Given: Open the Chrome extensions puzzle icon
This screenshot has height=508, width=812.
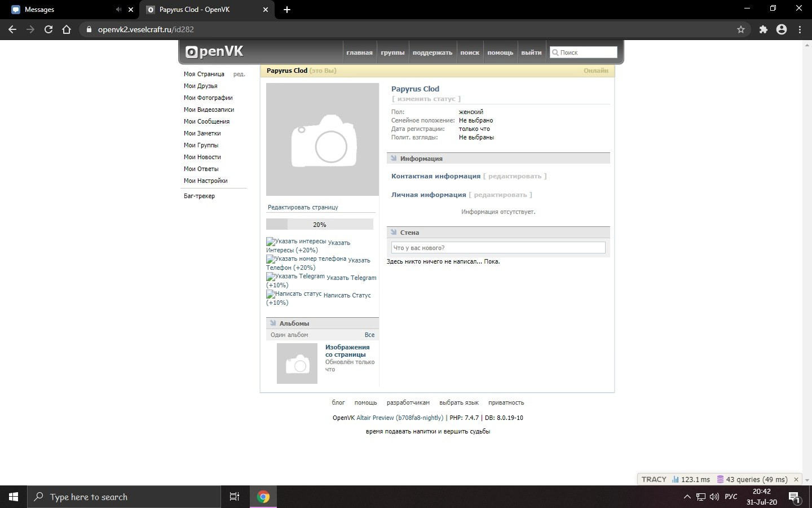Looking at the screenshot, I should coord(763,29).
